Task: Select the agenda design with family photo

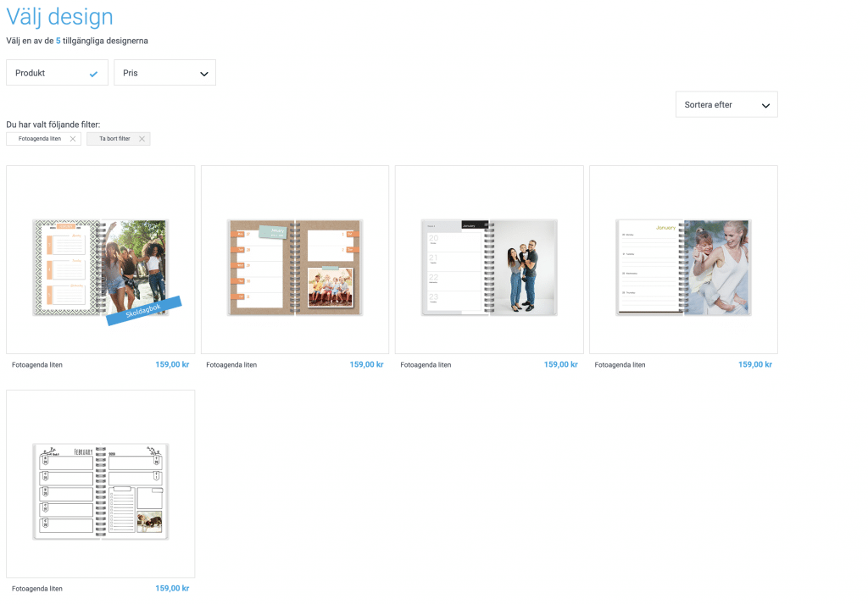Action: pyautogui.click(x=489, y=267)
